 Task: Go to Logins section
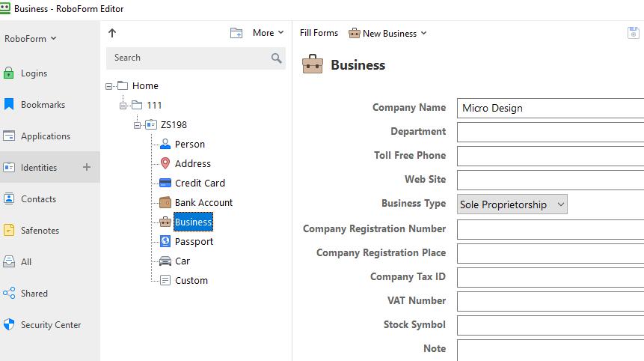tap(34, 73)
